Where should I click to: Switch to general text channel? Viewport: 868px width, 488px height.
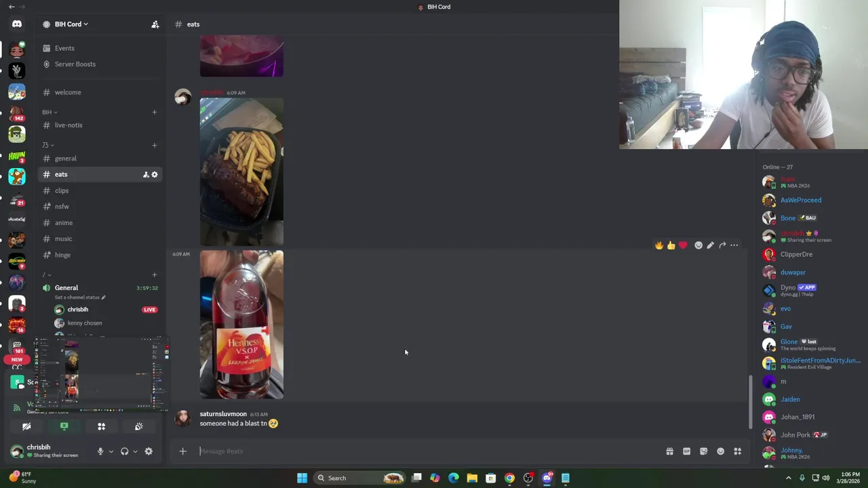coord(100,159)
